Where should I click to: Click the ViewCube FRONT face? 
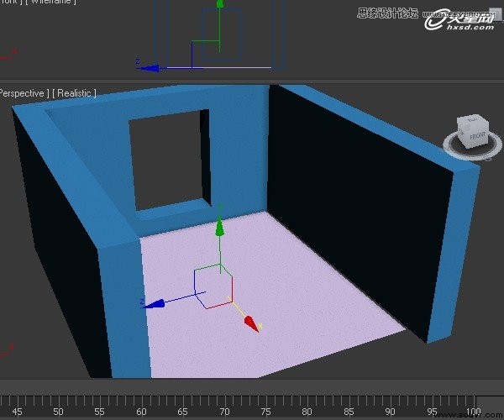[475, 134]
